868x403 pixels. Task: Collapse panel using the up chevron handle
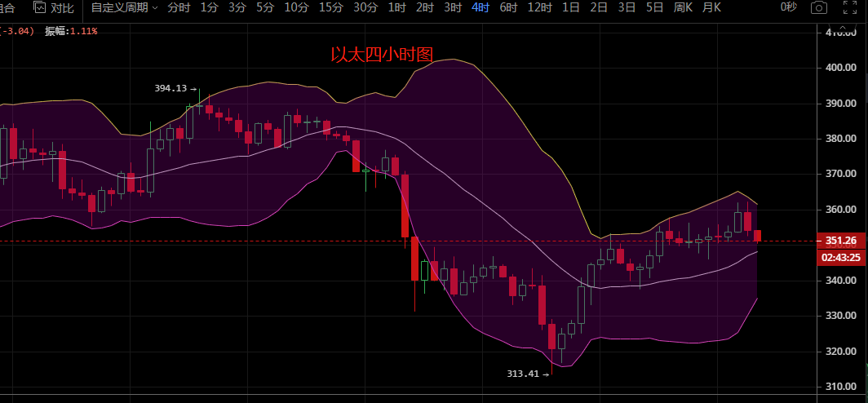[x=844, y=27]
